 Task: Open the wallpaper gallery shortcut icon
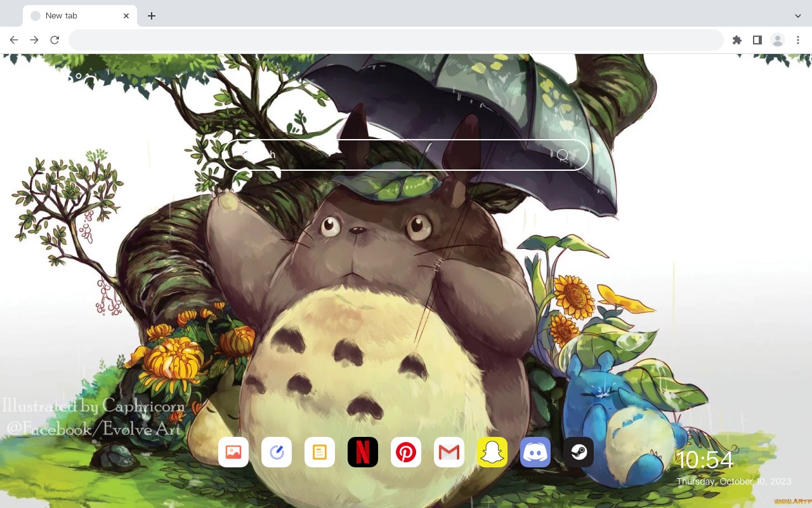pos(233,452)
